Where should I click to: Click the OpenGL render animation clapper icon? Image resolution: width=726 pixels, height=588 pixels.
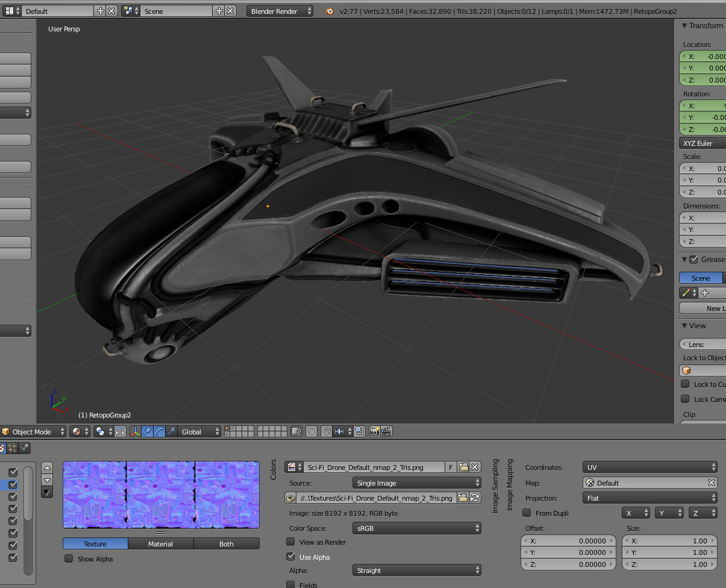[x=386, y=431]
